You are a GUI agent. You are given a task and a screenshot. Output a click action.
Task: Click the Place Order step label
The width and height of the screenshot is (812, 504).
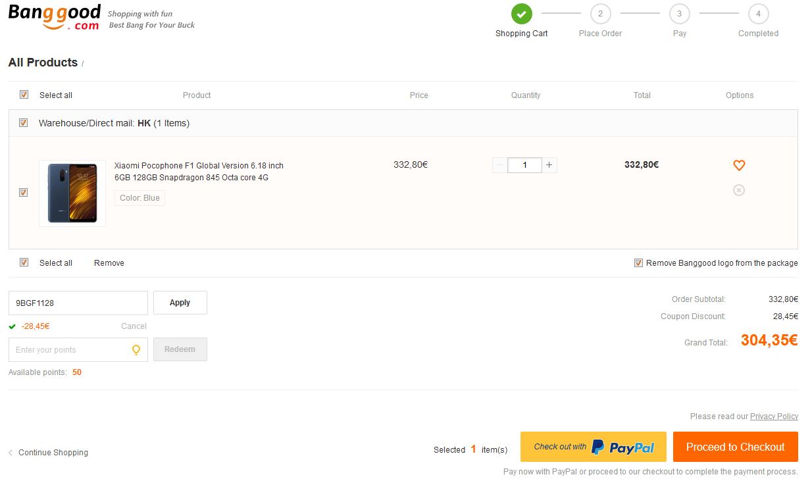point(600,34)
